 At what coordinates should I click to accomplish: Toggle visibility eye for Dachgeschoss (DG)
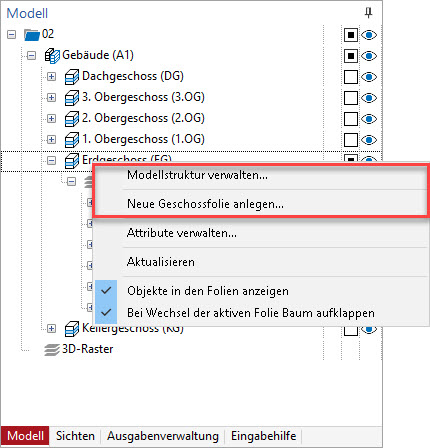click(x=369, y=77)
